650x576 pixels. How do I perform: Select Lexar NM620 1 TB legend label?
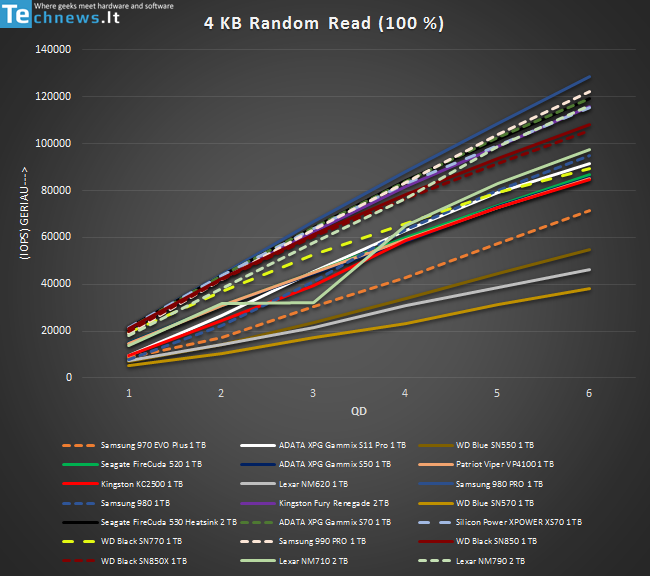point(313,484)
